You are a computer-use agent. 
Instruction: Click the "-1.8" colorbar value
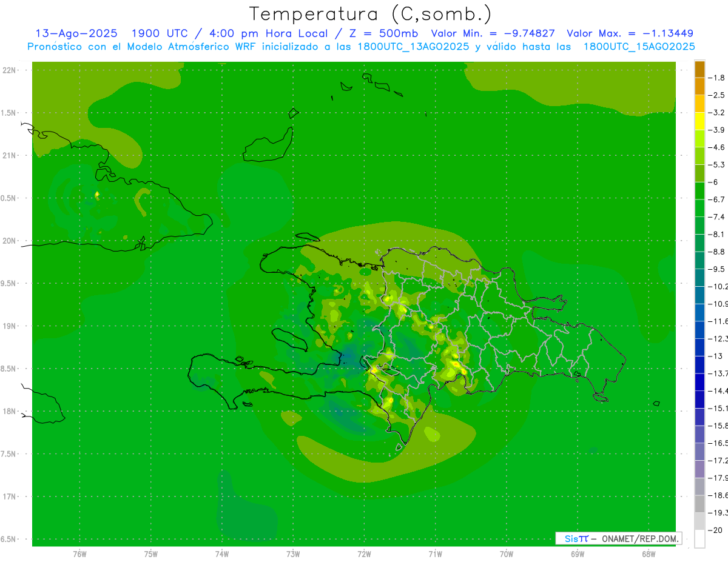pyautogui.click(x=718, y=78)
